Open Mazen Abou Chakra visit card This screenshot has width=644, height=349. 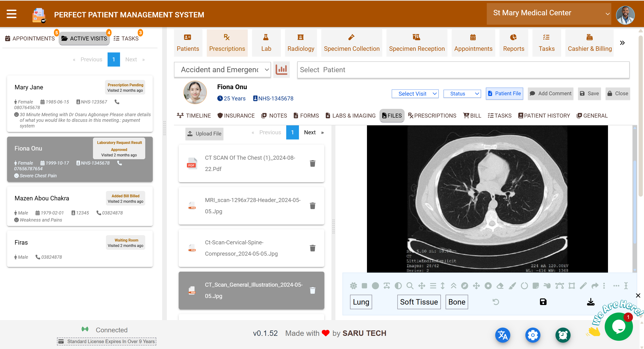tap(80, 206)
